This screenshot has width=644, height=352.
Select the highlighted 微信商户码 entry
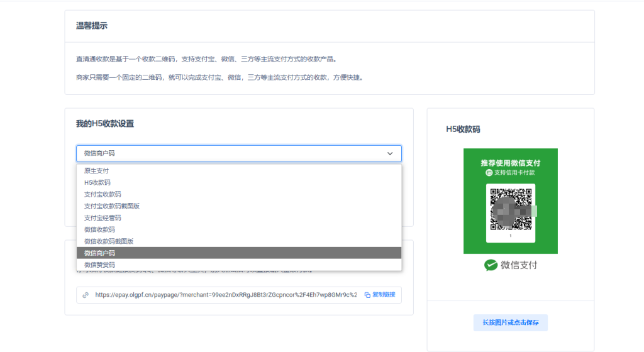point(238,253)
